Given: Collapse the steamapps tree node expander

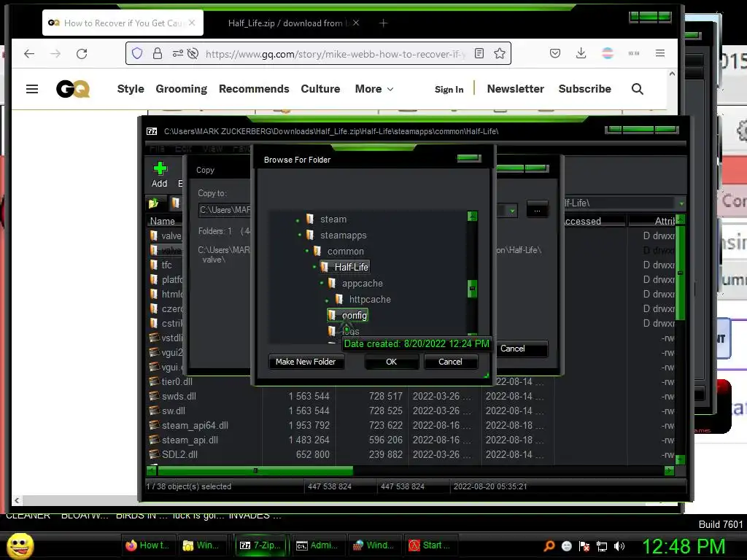Looking at the screenshot, I should 300,236.
